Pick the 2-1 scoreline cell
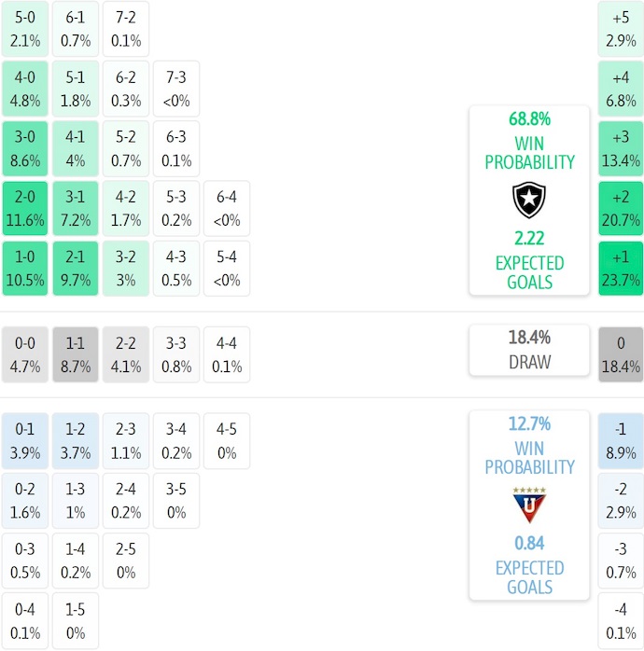The height and width of the screenshot is (651, 644). point(76,269)
